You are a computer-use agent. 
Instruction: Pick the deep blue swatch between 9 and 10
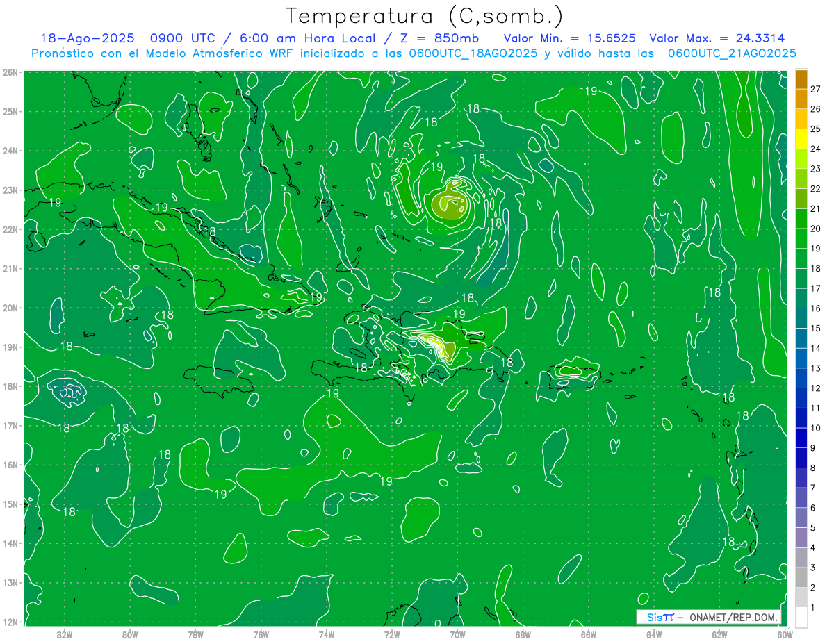tap(801, 438)
